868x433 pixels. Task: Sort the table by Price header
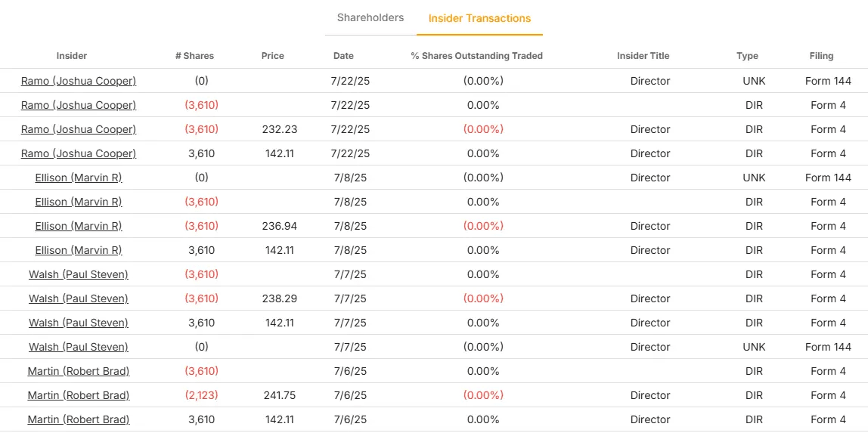tap(272, 56)
